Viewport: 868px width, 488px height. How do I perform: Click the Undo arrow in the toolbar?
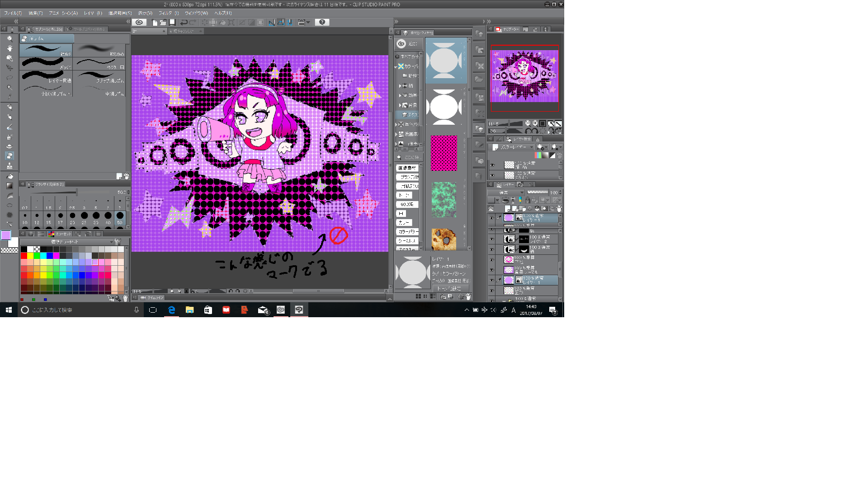[x=184, y=22]
